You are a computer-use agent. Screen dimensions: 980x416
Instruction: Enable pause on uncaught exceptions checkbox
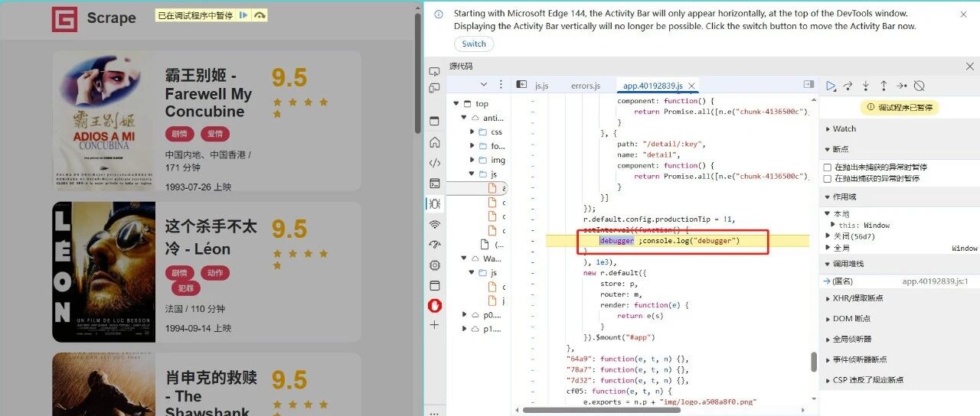tap(827, 167)
